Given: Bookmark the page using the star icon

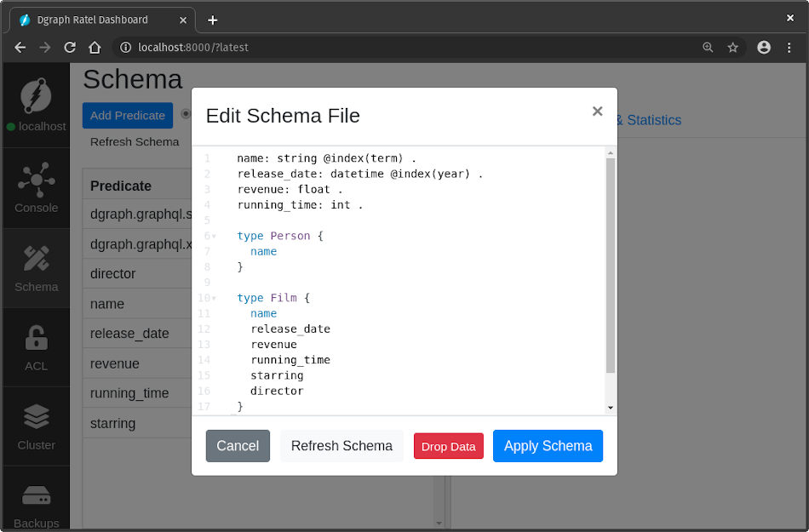Looking at the screenshot, I should point(733,47).
